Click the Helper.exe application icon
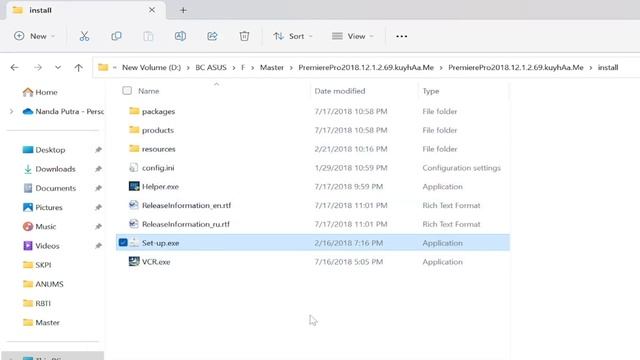This screenshot has height=360, width=640. pos(134,187)
